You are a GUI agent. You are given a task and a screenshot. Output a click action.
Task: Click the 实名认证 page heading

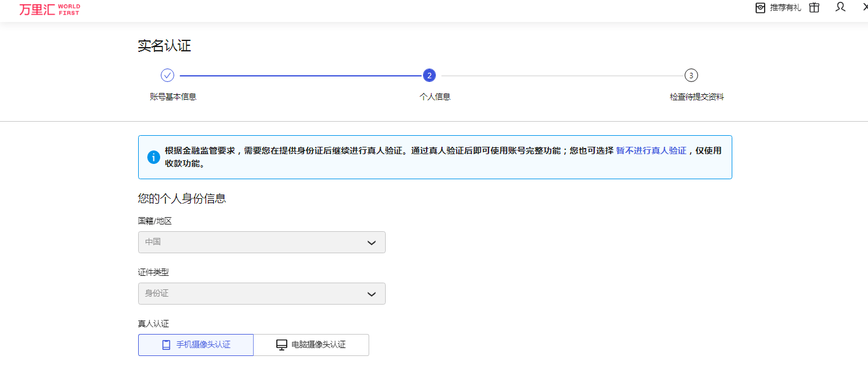[x=164, y=46]
